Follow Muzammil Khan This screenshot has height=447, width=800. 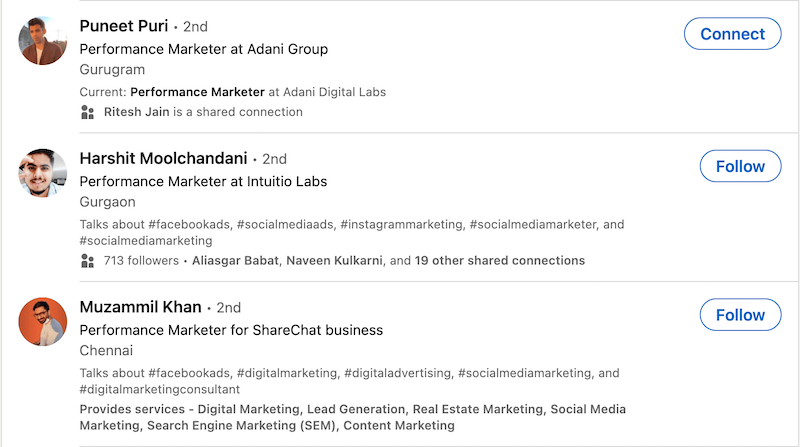(740, 315)
